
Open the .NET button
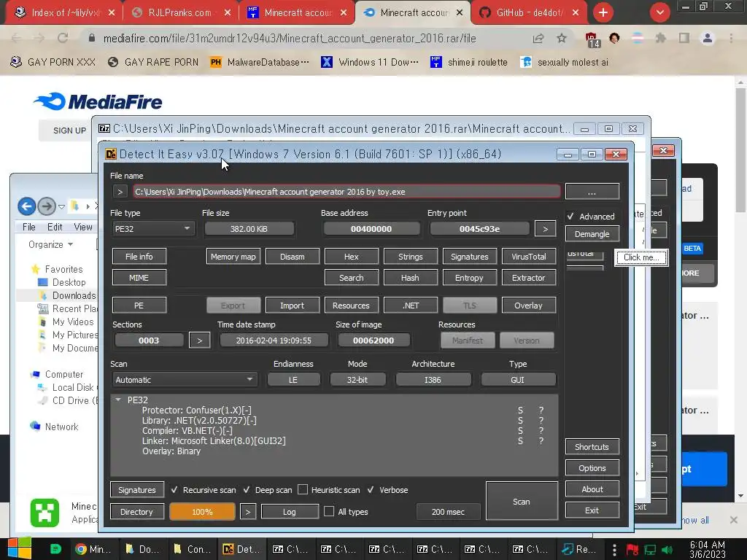click(x=410, y=306)
